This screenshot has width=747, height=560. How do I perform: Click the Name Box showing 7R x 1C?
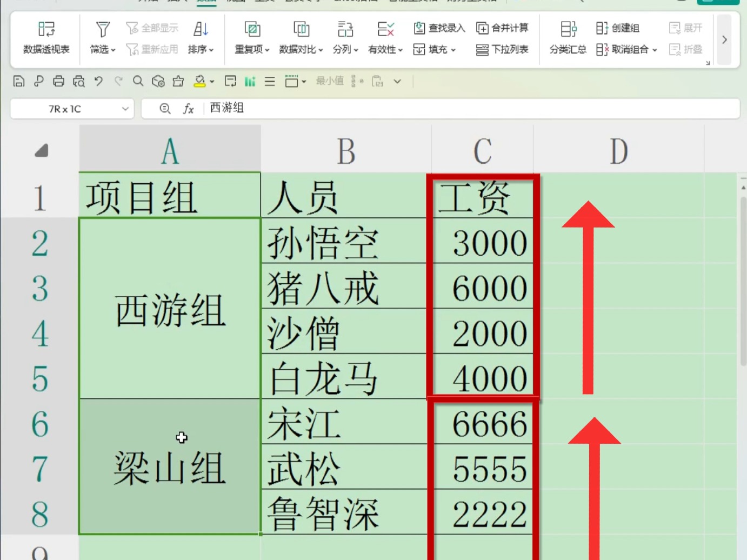[x=65, y=109]
